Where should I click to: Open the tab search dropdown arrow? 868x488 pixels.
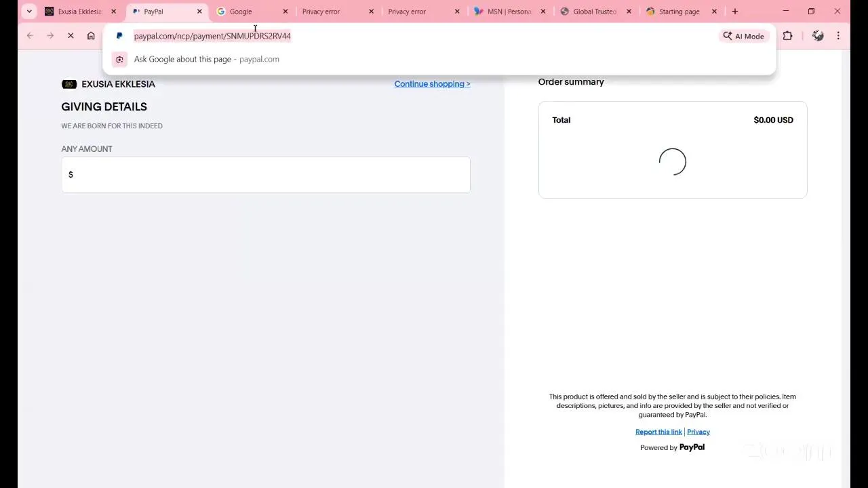click(29, 12)
